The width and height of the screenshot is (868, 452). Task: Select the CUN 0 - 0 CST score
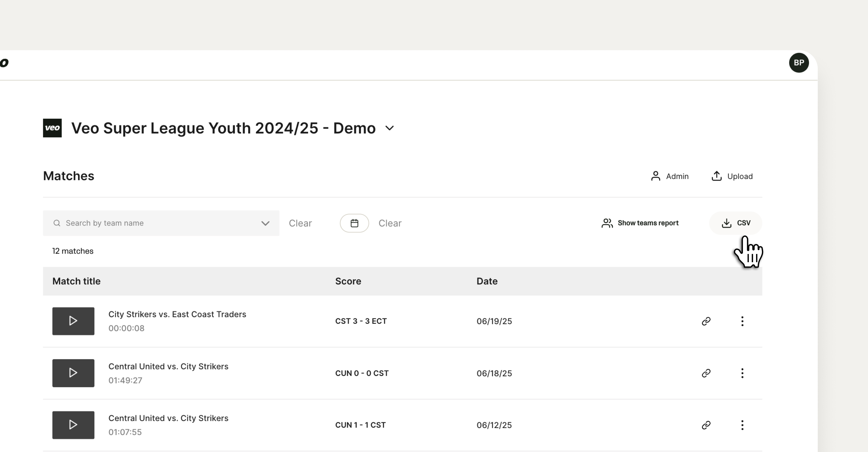point(362,373)
